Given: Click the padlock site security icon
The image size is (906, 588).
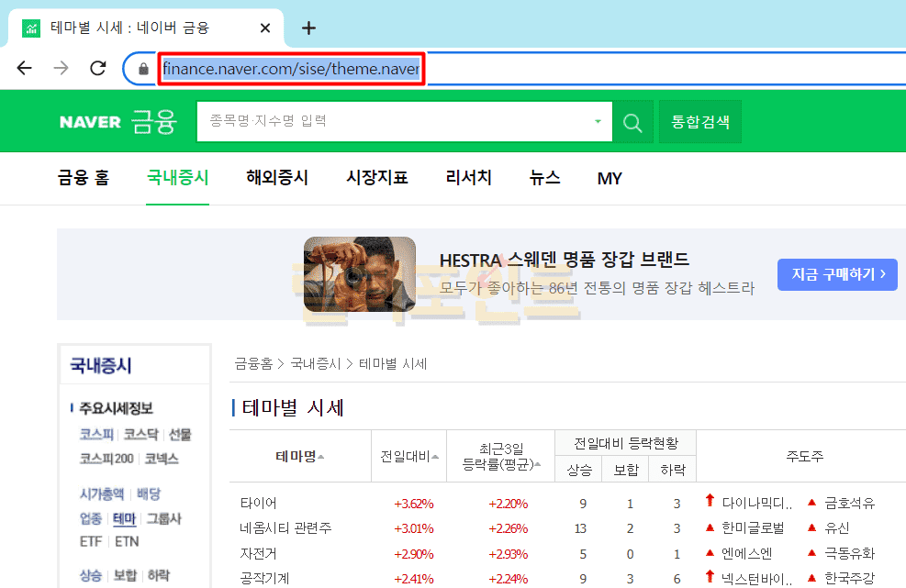Looking at the screenshot, I should click(142, 69).
